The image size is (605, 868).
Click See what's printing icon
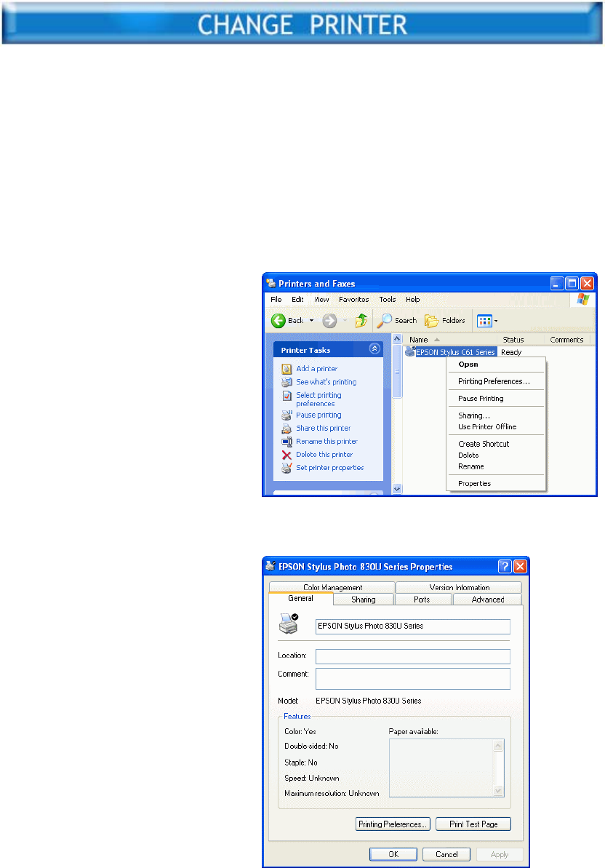pyautogui.click(x=287, y=383)
